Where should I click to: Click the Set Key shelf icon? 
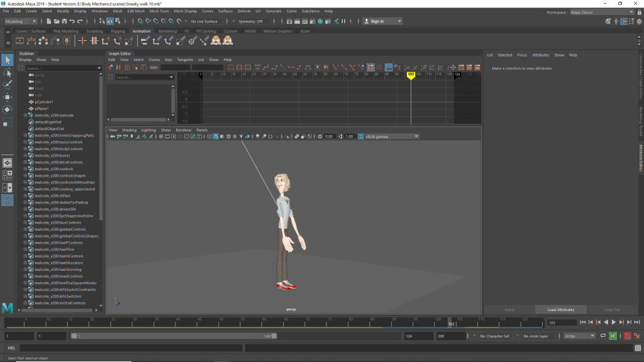point(82,41)
